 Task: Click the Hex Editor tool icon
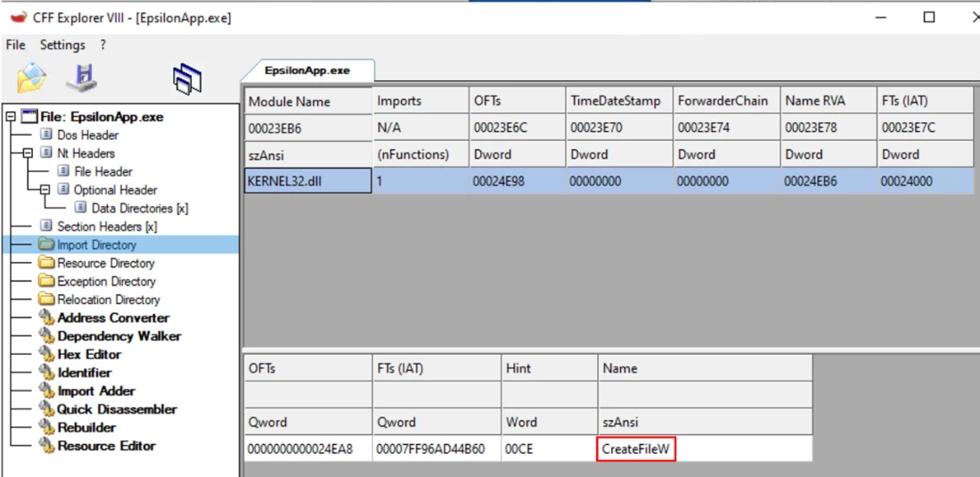[x=47, y=355]
